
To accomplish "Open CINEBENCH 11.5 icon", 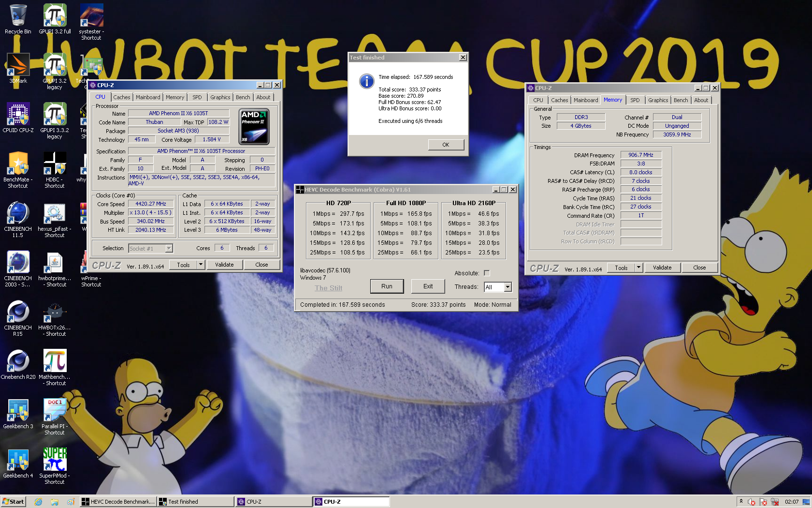I will coord(18,220).
